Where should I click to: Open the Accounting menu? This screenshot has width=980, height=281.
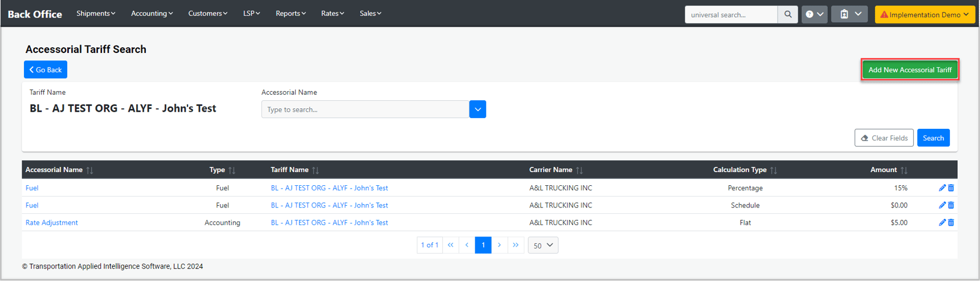152,13
